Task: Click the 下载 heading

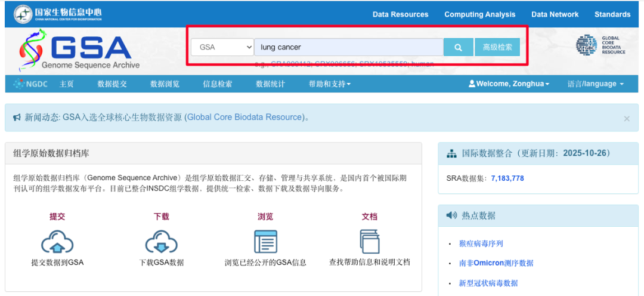Action: 162,217
